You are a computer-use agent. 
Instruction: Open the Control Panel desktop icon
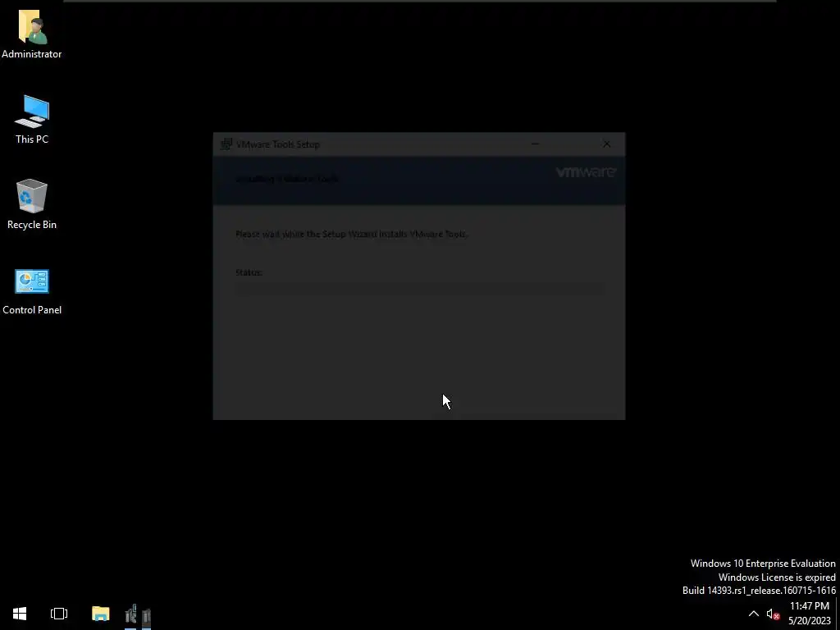[32, 291]
